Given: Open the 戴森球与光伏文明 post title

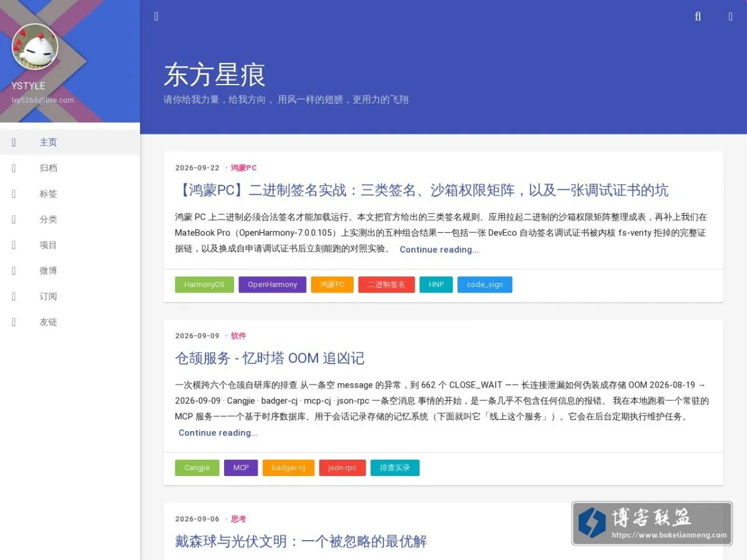Looking at the screenshot, I should click(x=301, y=541).
